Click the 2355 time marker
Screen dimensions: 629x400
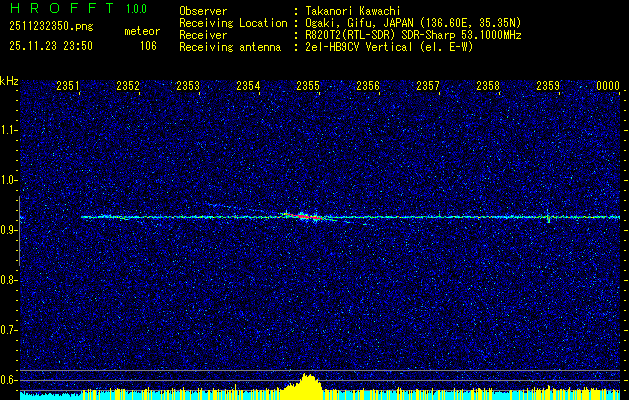click(308, 85)
